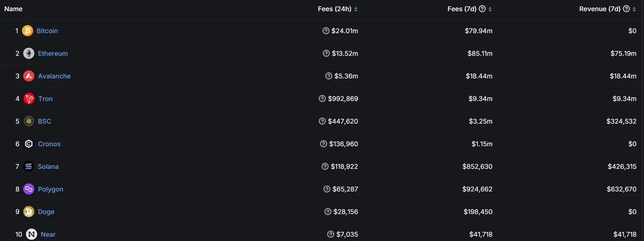Click the Cronos hexagon logo icon
The height and width of the screenshot is (241, 644).
coord(29,144)
